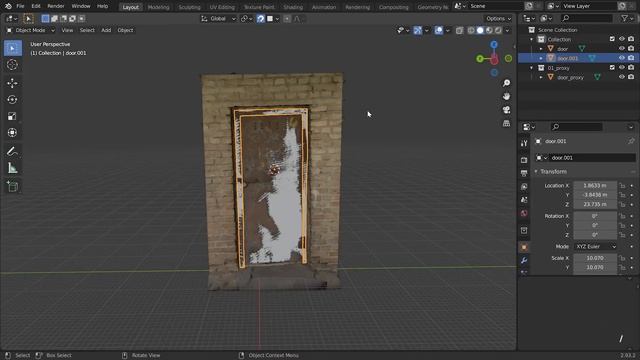The height and width of the screenshot is (360, 640).
Task: Click the Location Z value field
Action: [x=595, y=204]
